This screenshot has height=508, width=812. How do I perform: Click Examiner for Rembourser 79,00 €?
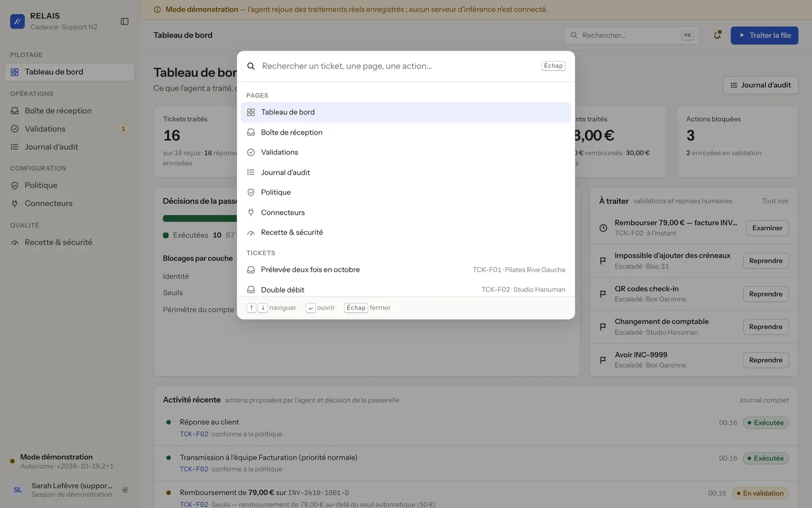(x=767, y=228)
